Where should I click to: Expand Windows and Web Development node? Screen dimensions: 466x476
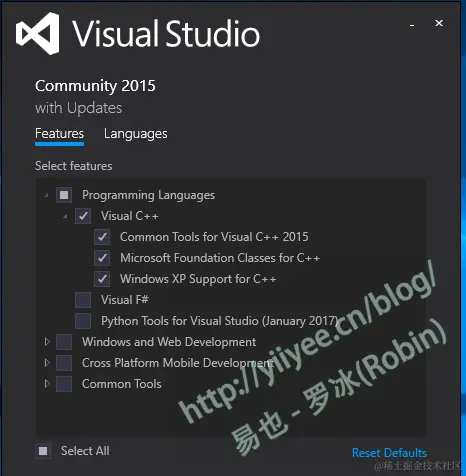(47, 342)
